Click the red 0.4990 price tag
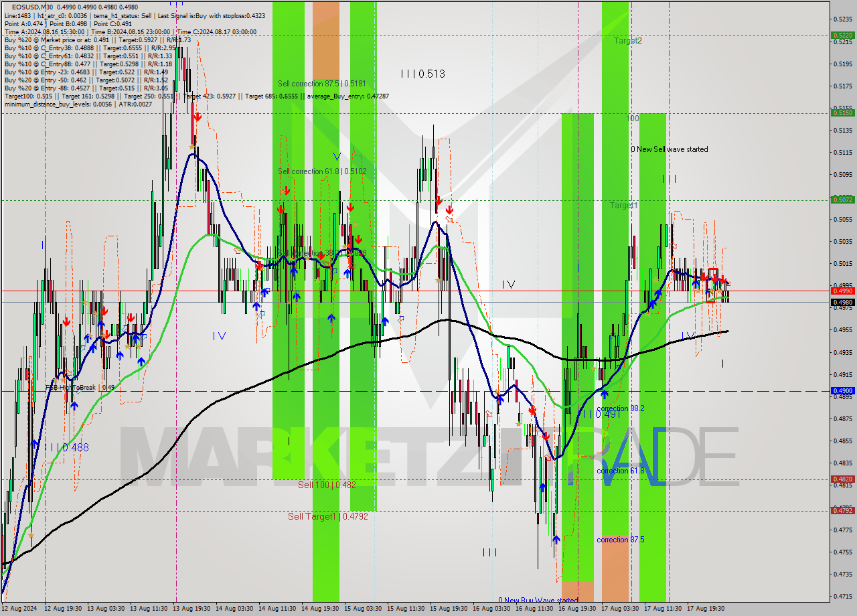 click(842, 291)
